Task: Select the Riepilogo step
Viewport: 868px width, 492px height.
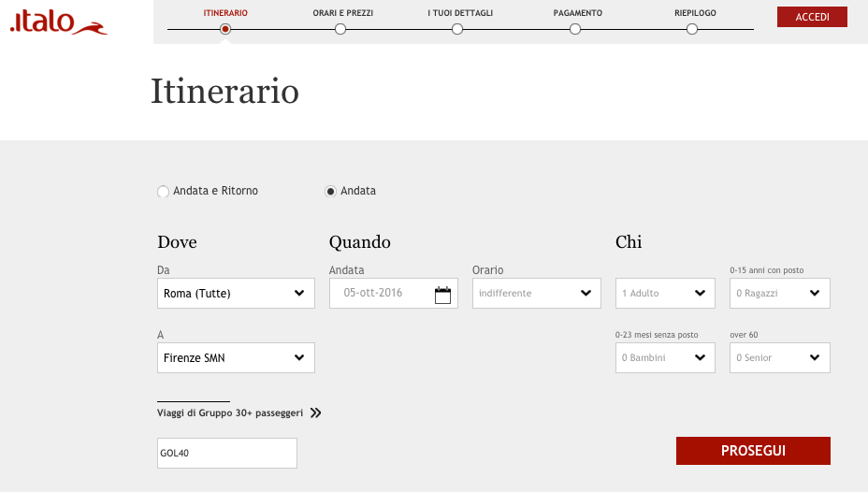Action: click(x=692, y=29)
